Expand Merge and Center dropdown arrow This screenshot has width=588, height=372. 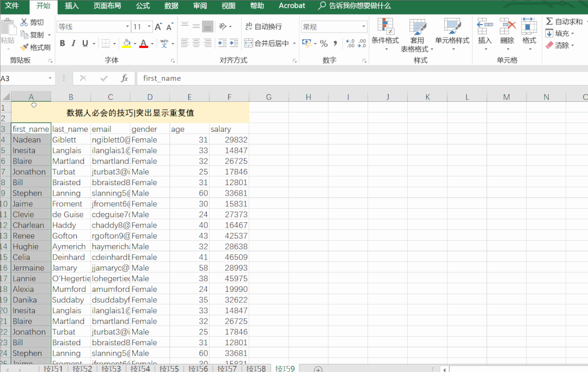295,44
